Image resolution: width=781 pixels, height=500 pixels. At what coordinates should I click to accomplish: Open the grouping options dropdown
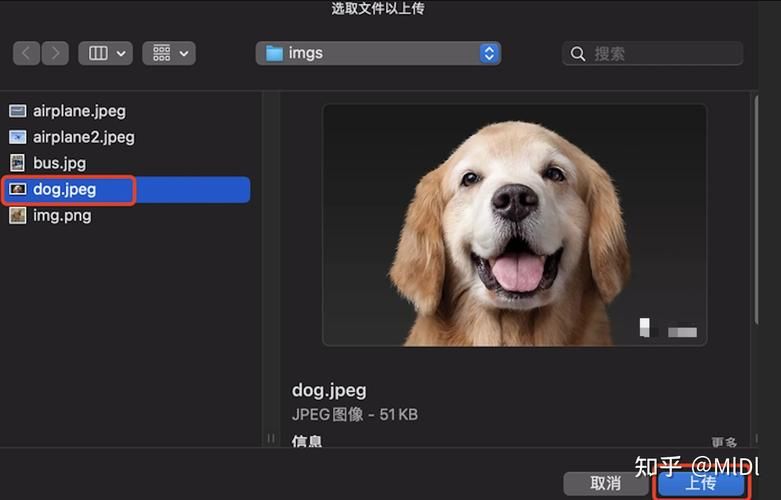(169, 53)
